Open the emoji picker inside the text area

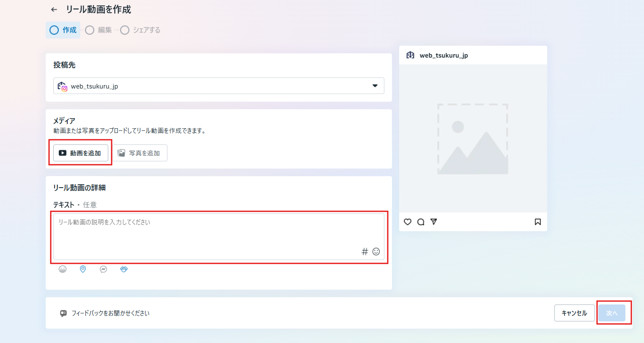376,251
